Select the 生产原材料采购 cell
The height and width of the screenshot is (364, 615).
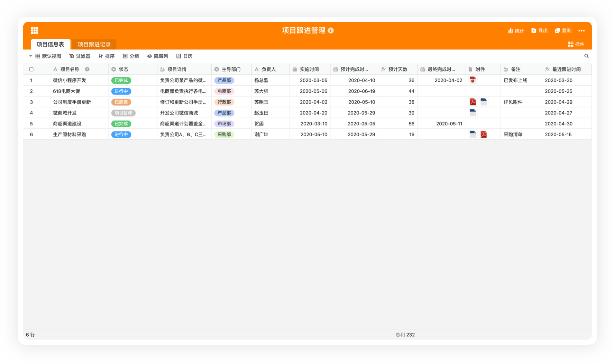pos(79,134)
